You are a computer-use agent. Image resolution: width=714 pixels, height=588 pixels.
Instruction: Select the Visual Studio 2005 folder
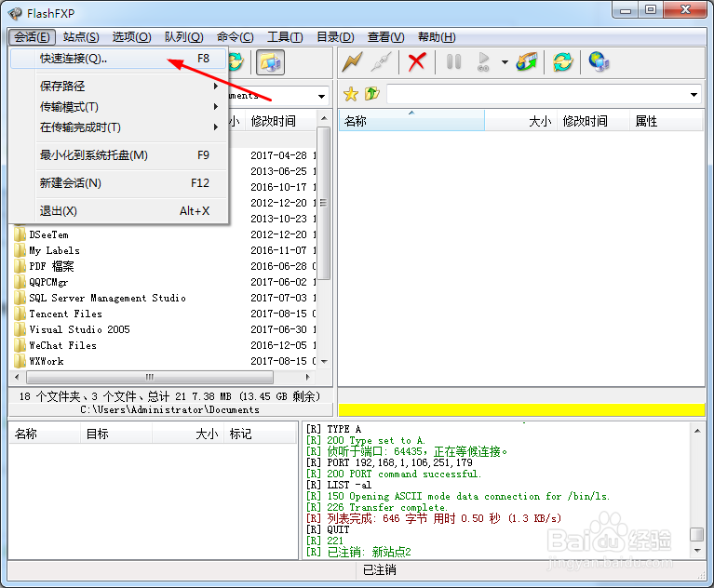tap(79, 329)
